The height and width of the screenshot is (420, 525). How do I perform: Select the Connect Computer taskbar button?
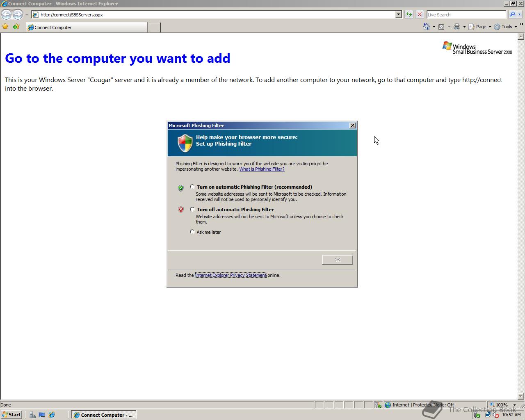pos(103,415)
